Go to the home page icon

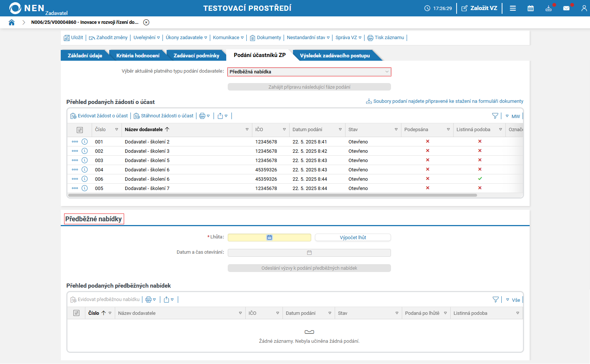pos(12,22)
